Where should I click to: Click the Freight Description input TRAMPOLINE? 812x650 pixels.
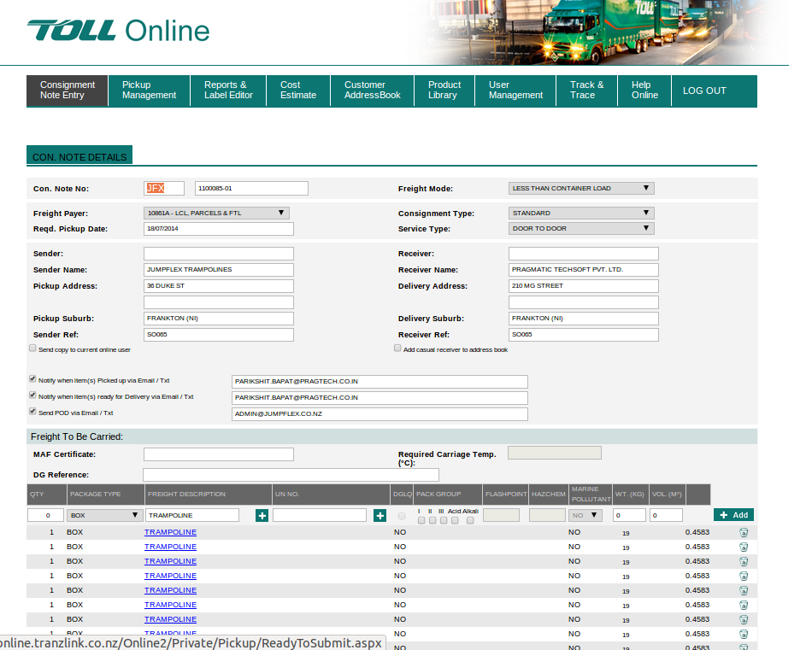(192, 515)
